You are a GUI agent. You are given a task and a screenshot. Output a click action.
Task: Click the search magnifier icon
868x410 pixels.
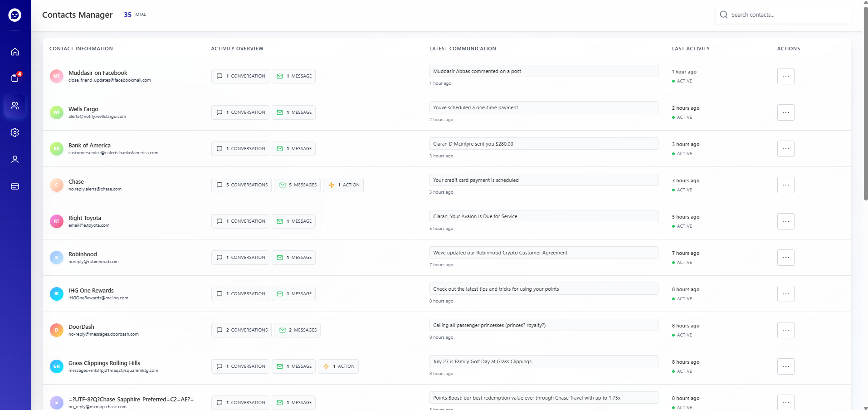pyautogui.click(x=724, y=15)
